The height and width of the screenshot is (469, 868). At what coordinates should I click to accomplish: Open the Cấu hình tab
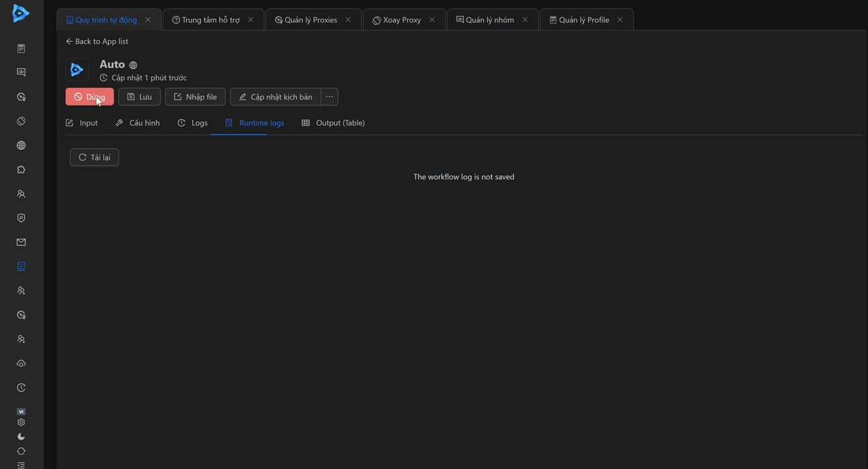click(137, 123)
